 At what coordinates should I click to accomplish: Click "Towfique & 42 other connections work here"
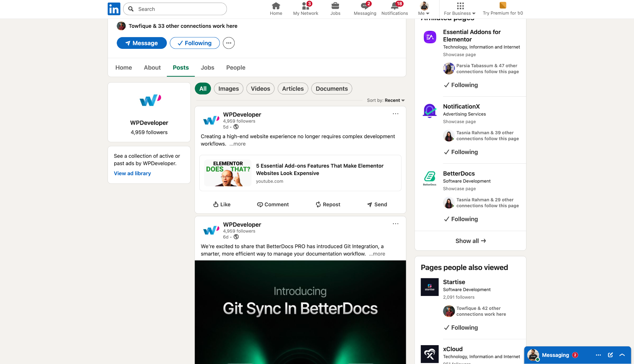481,311
